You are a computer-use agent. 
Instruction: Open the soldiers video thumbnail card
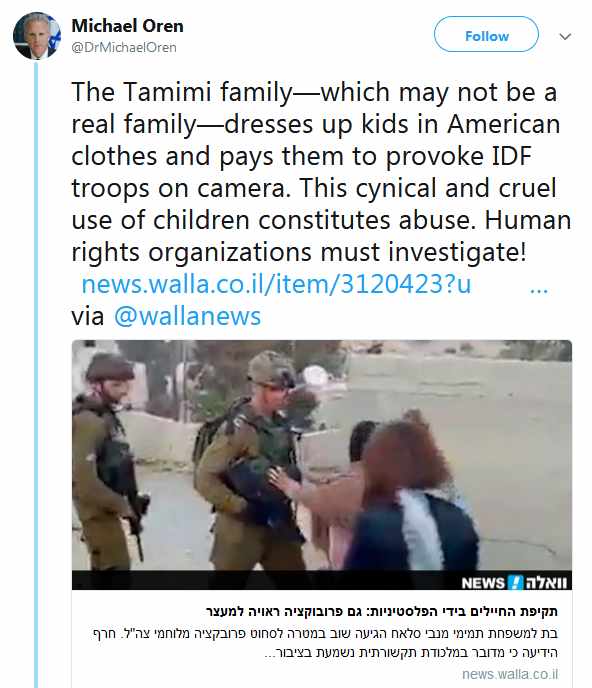(x=322, y=464)
